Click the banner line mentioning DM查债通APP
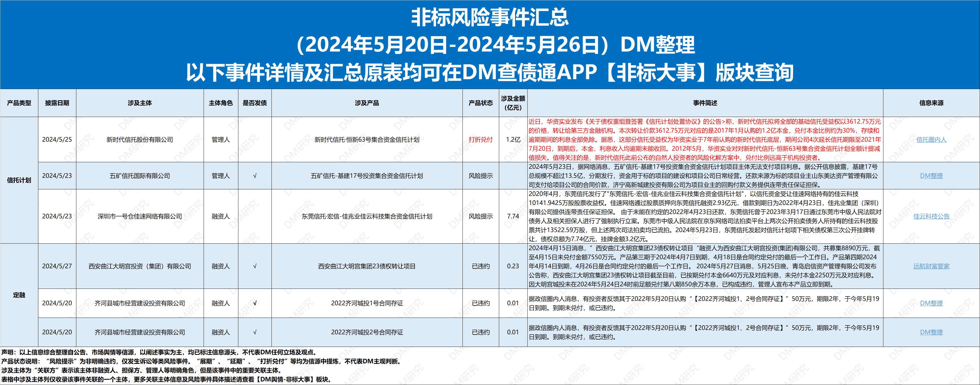Screen dimensions: 980x385 490,72
